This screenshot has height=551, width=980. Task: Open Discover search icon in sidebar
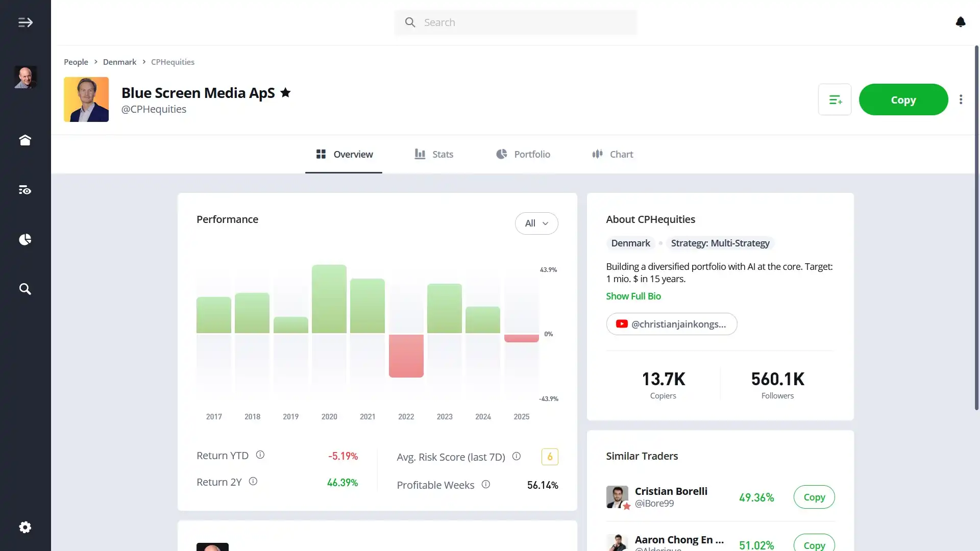pos(25,289)
